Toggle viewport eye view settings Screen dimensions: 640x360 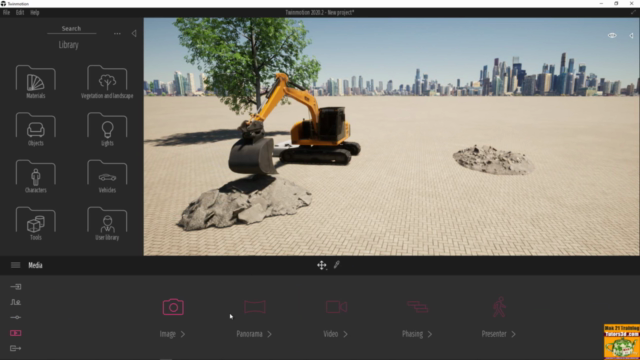pyautogui.click(x=612, y=36)
